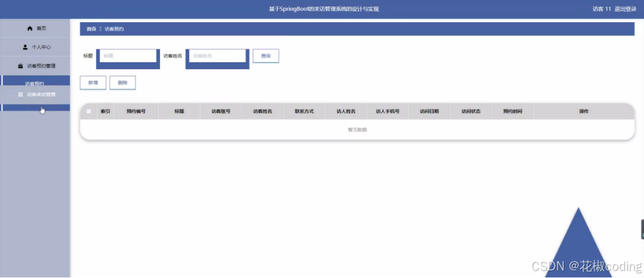Viewport: 644px width, 278px height.
Task: Click the 访客姓名 table column header
Action: [x=263, y=111]
